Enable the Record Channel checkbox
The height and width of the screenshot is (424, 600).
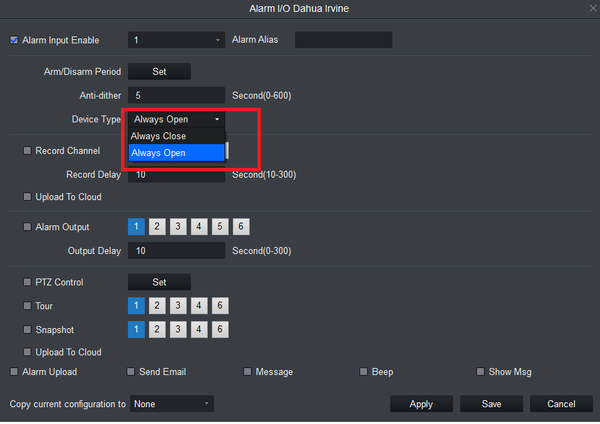pos(27,151)
